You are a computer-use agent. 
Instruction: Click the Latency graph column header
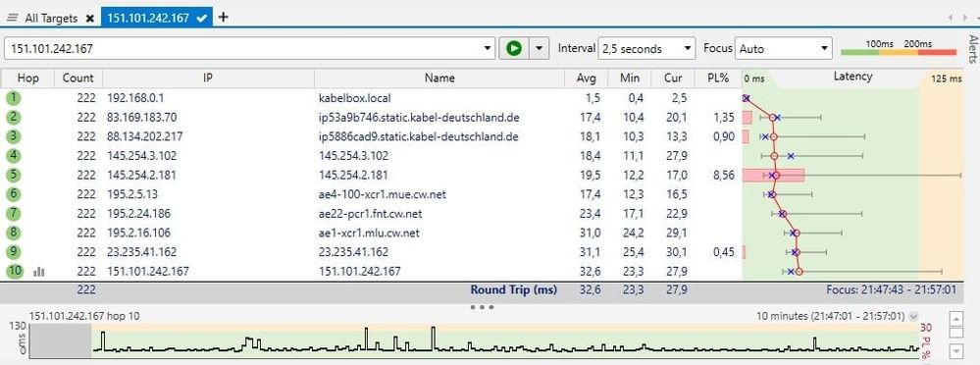(x=852, y=77)
